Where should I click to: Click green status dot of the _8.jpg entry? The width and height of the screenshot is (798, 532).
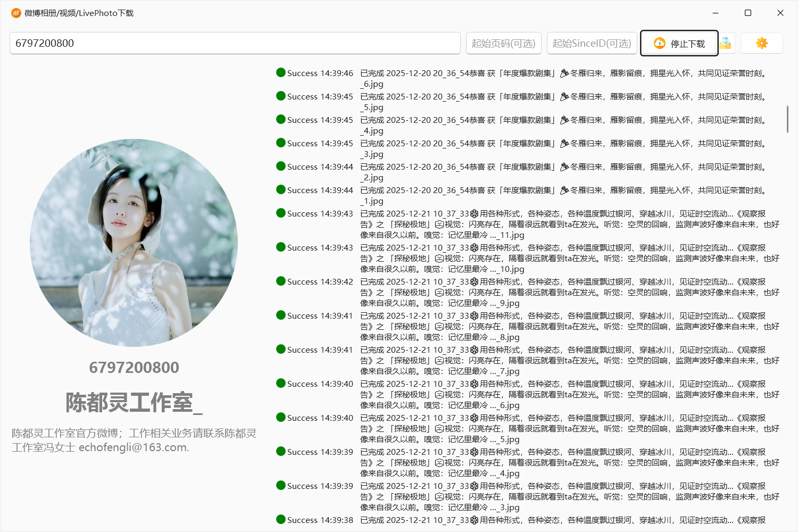(x=281, y=315)
